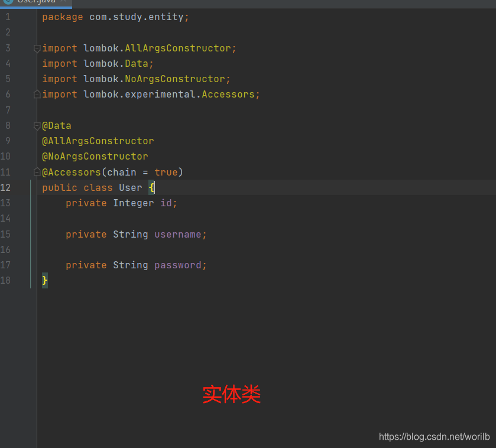Click line number 18 in the gutter

[5, 280]
